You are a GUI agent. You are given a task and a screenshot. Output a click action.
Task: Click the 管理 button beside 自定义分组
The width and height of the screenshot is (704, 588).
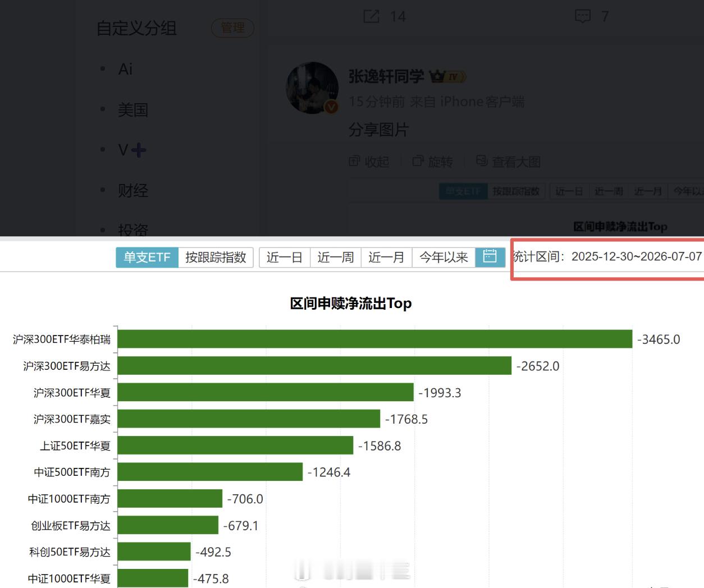tap(232, 27)
